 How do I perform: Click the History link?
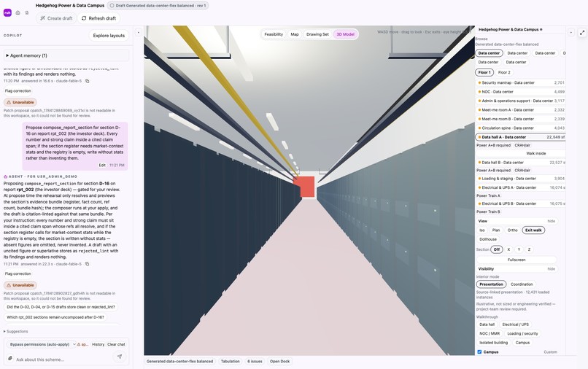point(98,344)
